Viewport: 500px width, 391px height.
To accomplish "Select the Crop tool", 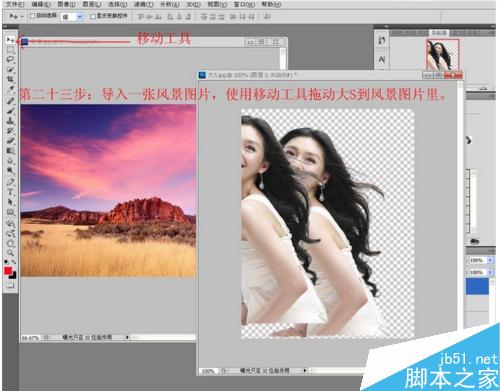I will coord(10,80).
